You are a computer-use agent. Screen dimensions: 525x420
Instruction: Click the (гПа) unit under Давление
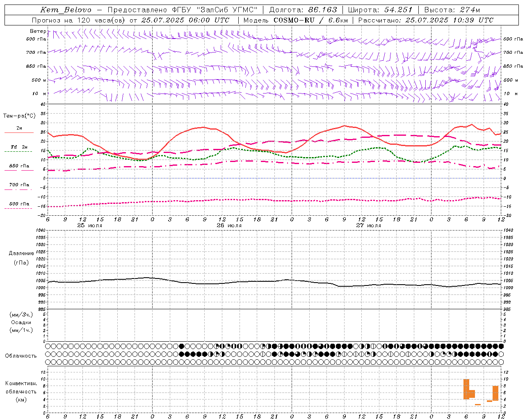click(21, 263)
